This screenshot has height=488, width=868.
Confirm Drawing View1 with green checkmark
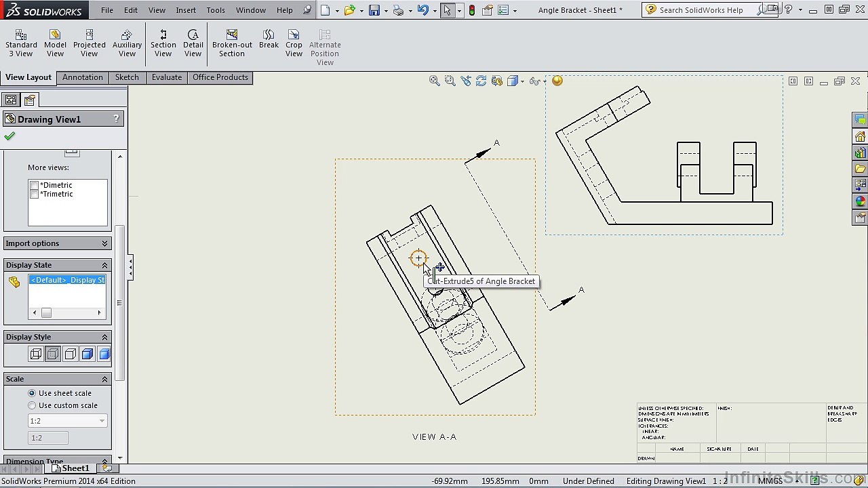[x=9, y=136]
